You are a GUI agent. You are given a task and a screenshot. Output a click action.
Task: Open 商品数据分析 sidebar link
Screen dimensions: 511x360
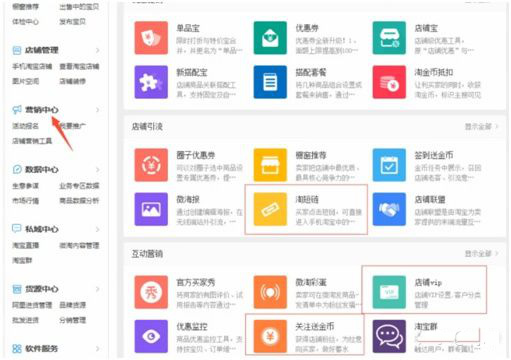(79, 201)
